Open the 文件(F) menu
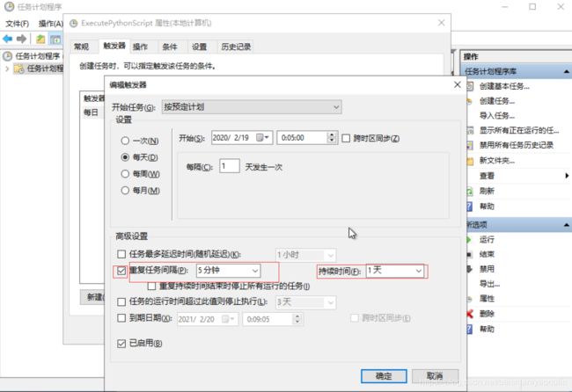572x392 pixels. (17, 24)
